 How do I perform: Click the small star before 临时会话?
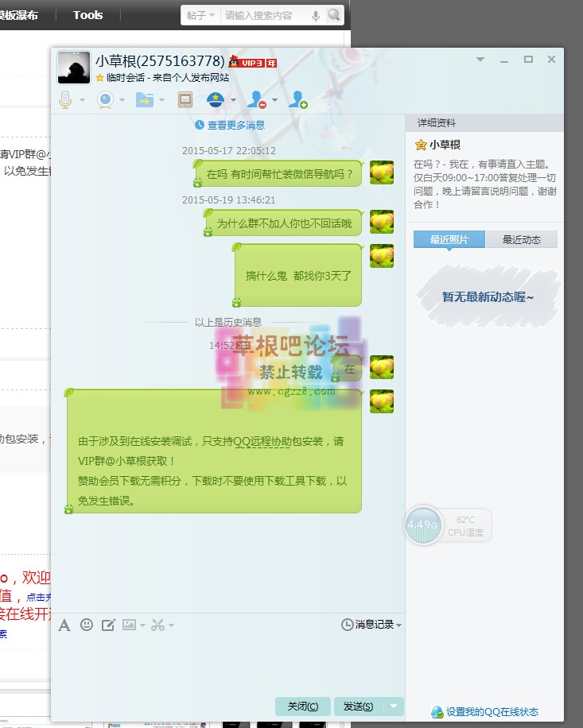coord(99,78)
